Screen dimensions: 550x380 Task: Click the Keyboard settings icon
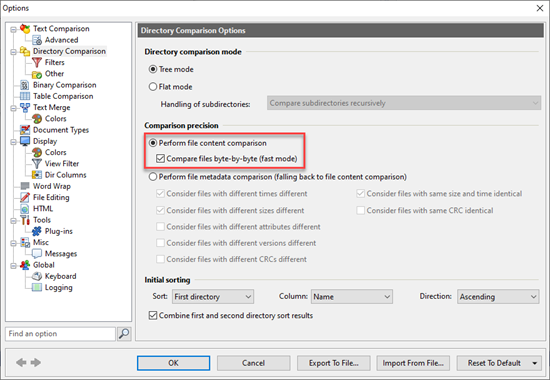(x=37, y=276)
